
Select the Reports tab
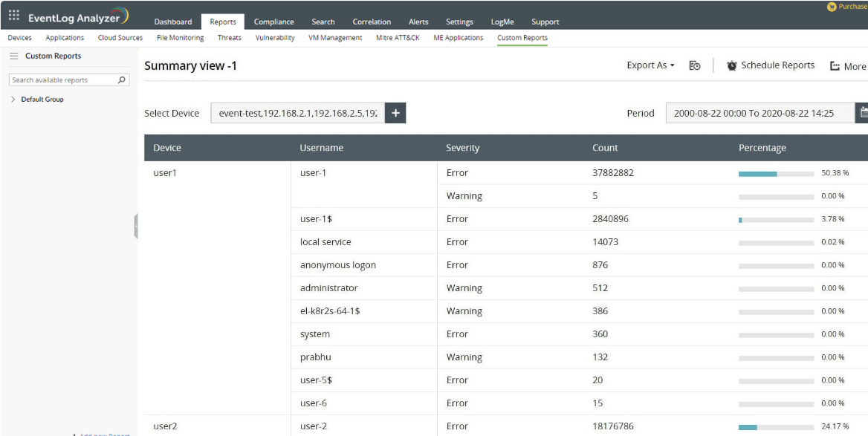click(223, 22)
